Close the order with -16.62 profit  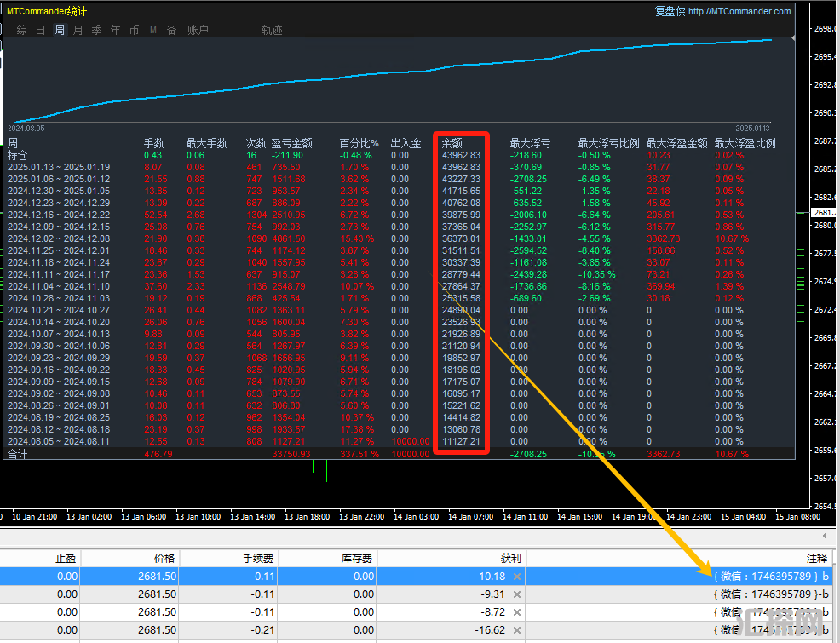pos(517,630)
